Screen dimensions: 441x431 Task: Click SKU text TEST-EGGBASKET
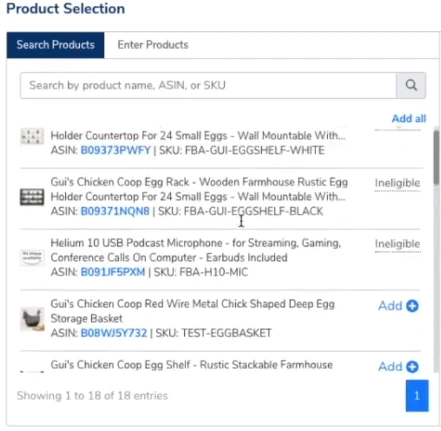tap(226, 333)
